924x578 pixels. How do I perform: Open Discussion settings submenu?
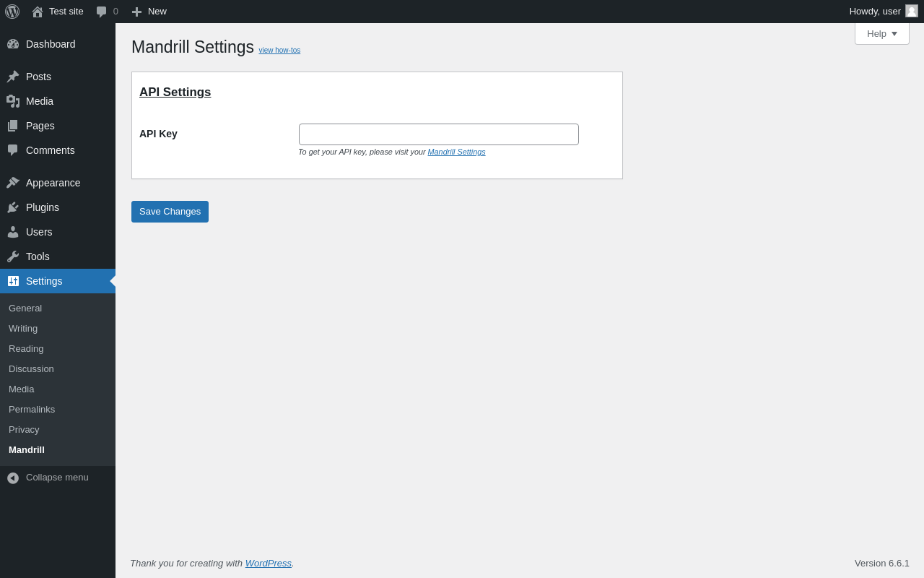[x=58, y=369]
